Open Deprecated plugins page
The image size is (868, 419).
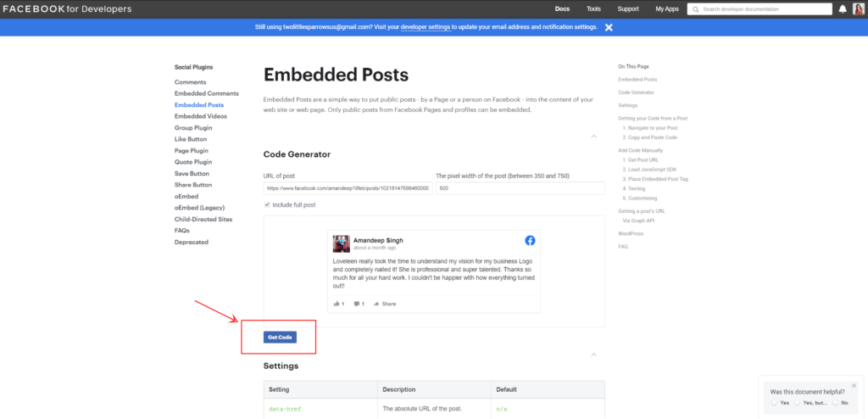(x=191, y=243)
